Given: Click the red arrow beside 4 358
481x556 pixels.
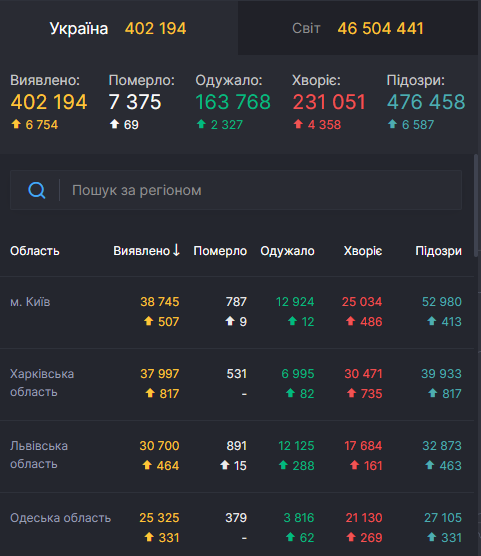Looking at the screenshot, I should click(x=298, y=124).
